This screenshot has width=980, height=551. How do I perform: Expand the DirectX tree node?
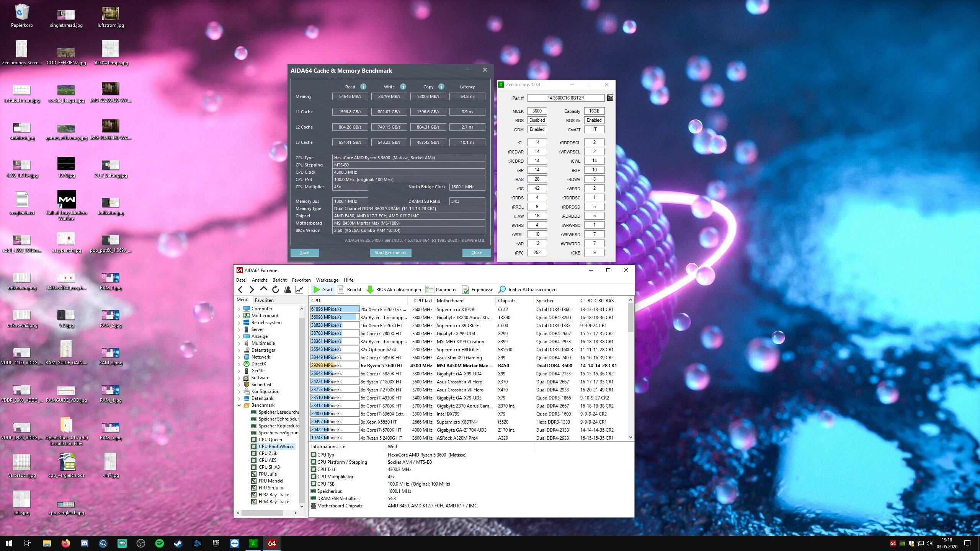pos(239,364)
